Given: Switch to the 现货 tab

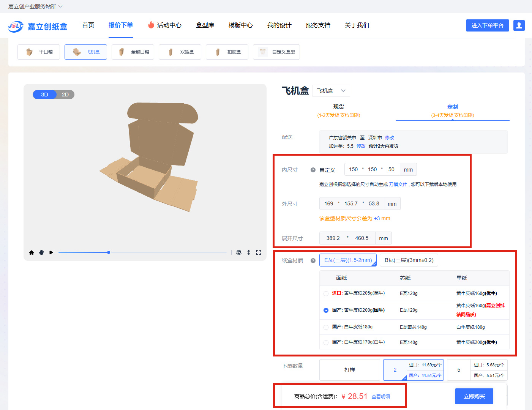Looking at the screenshot, I should (x=338, y=110).
